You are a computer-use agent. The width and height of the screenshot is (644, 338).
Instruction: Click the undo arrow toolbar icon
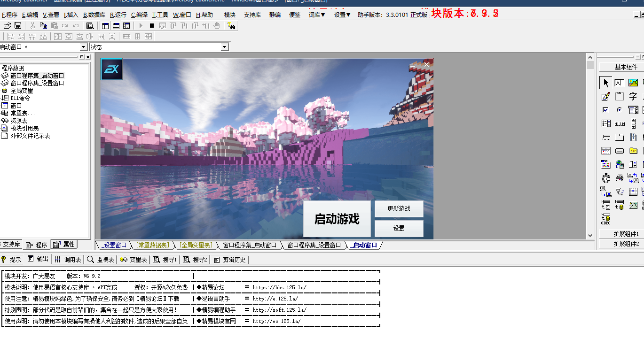coord(76,25)
